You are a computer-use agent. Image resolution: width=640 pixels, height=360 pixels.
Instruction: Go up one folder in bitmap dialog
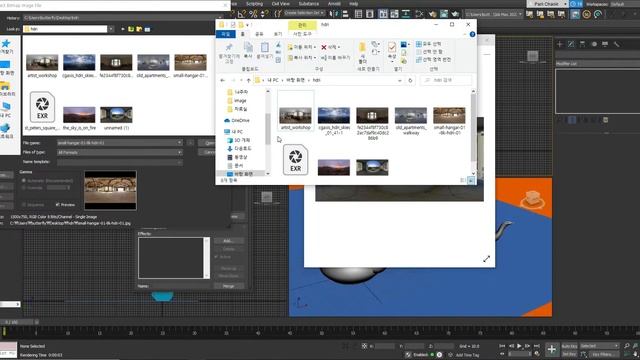(x=131, y=29)
